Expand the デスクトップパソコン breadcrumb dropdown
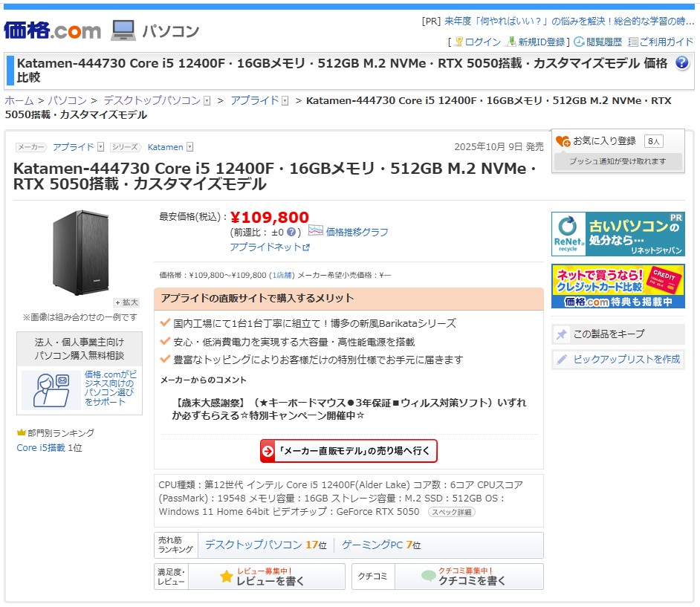 tap(207, 101)
